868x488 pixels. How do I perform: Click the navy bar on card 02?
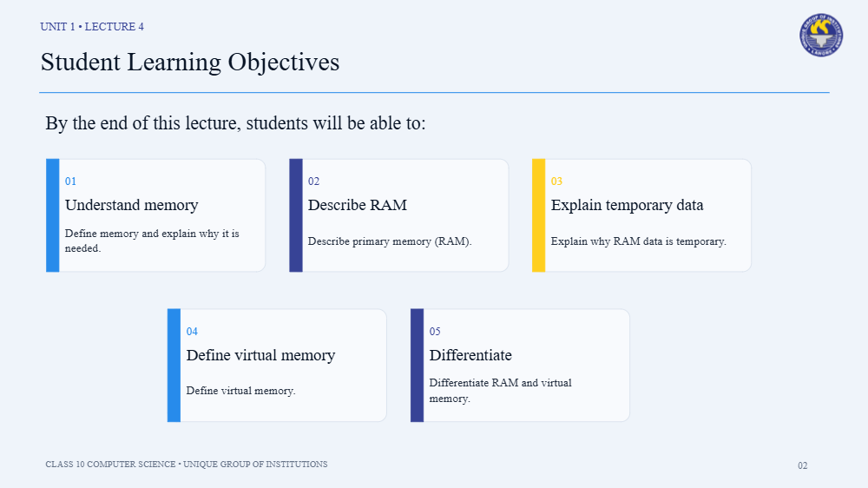tap(296, 215)
